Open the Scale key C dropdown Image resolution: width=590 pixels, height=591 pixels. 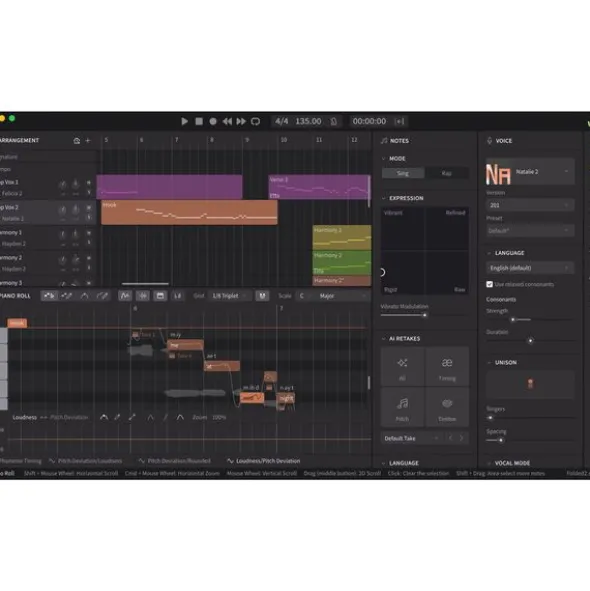[305, 296]
